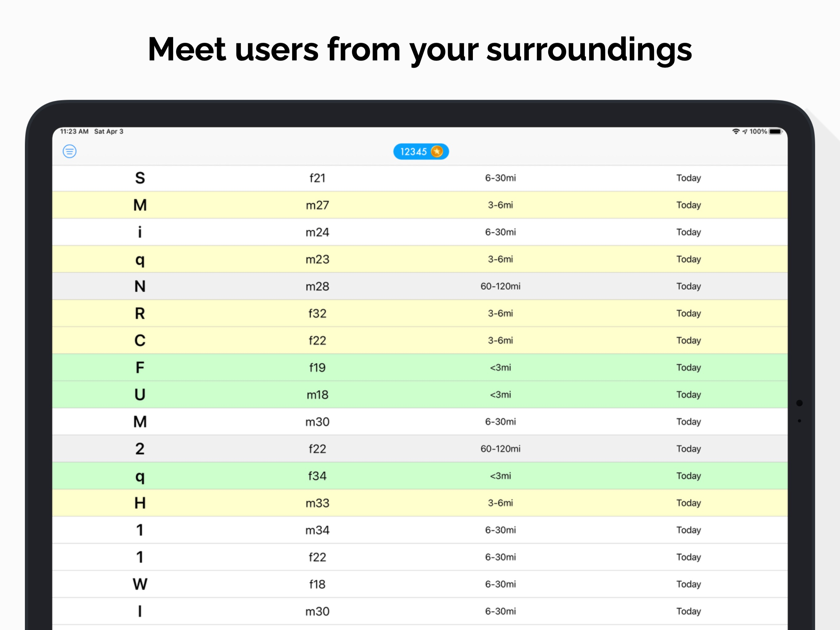Tap user W with profile f18
The height and width of the screenshot is (630, 840).
coord(318,584)
